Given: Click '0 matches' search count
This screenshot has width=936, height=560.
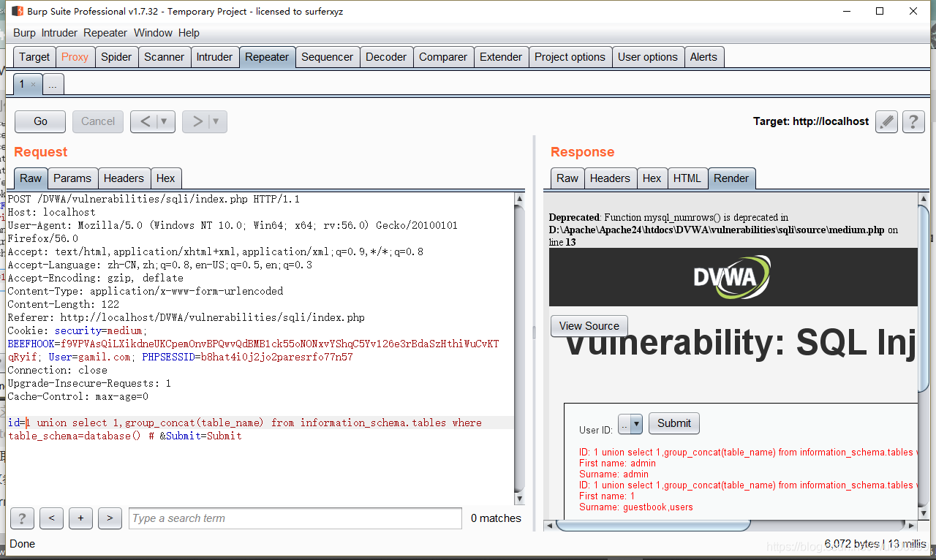Looking at the screenshot, I should 496,518.
